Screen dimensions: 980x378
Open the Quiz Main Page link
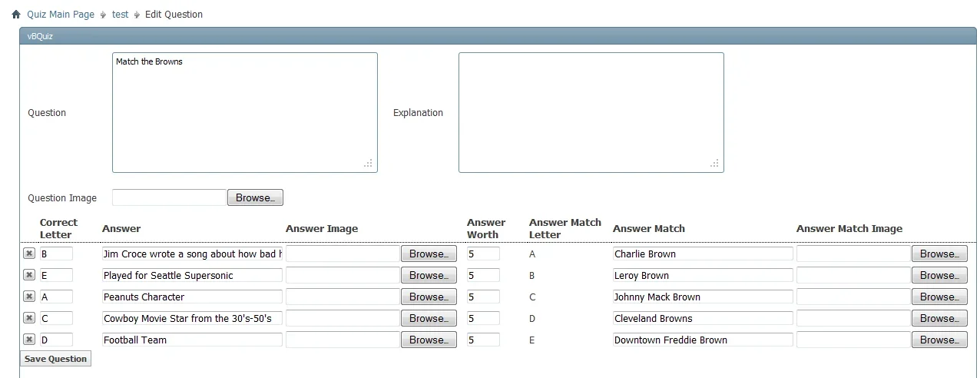(61, 15)
